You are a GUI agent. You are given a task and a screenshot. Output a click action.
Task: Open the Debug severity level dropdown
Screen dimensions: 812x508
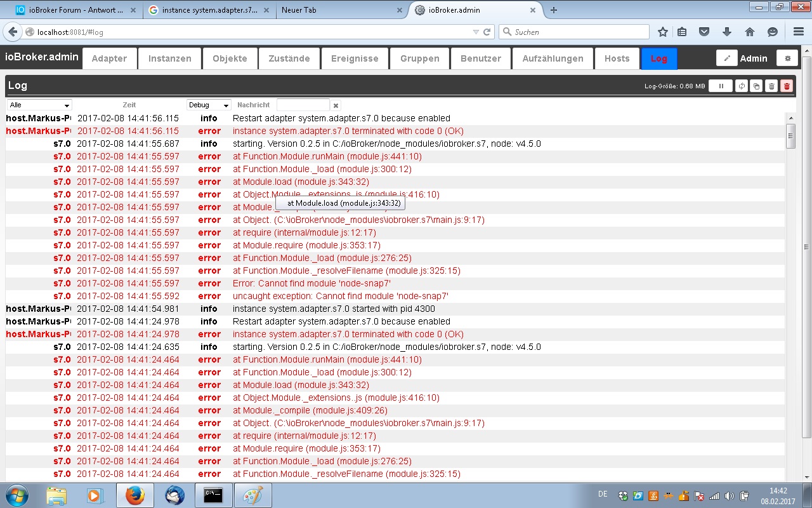[209, 105]
